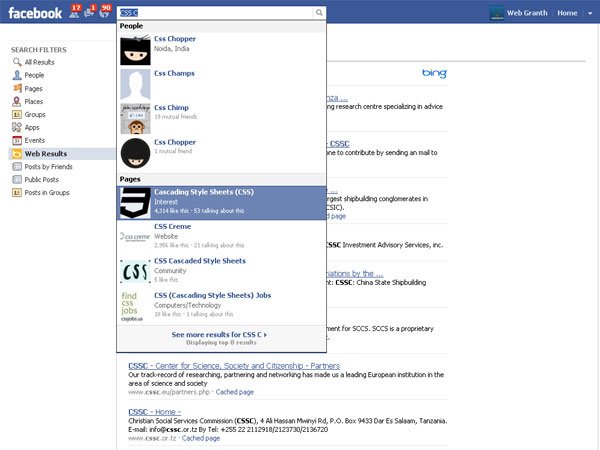Open Css Champs profile

[x=221, y=84]
